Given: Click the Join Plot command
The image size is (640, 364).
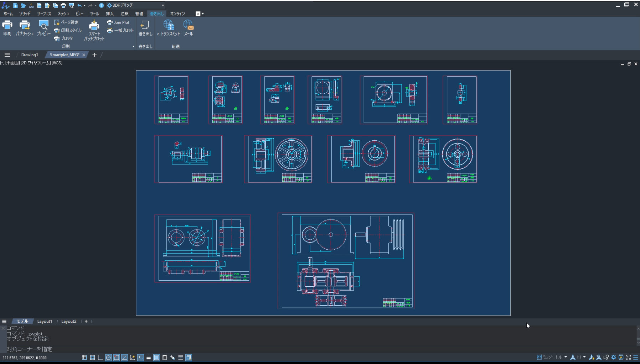Looking at the screenshot, I should click(x=118, y=22).
